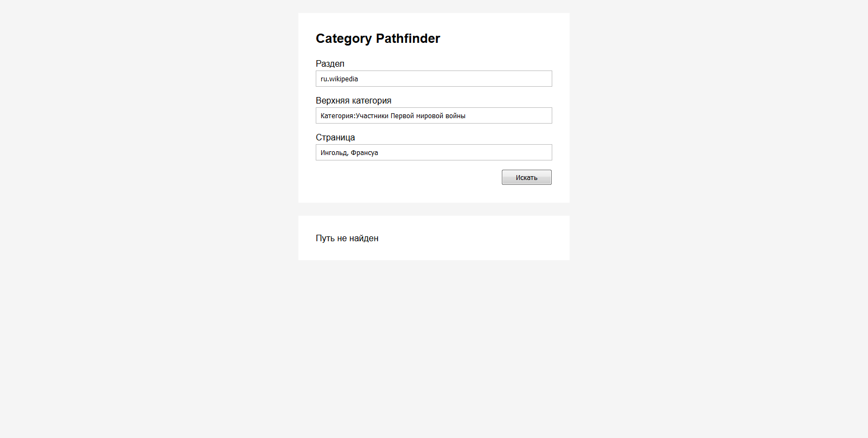868x438 pixels.
Task: Click the word Первой in the category field
Action: 402,116
